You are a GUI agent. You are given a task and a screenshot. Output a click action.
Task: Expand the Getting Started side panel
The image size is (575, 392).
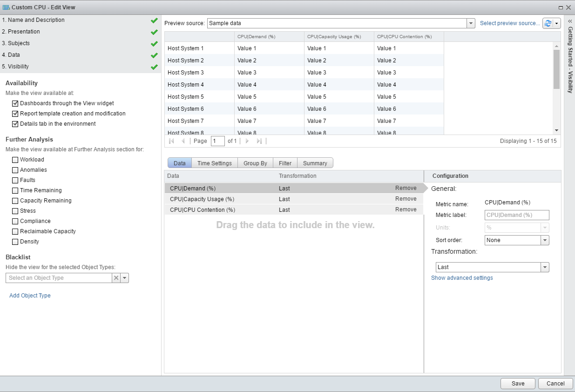click(x=569, y=21)
